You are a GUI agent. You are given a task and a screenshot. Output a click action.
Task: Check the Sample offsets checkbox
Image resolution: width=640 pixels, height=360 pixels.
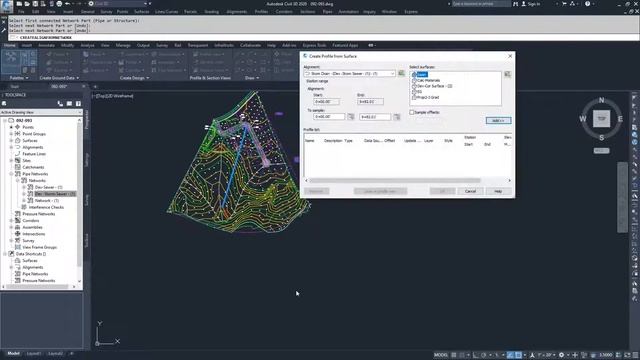click(x=411, y=112)
